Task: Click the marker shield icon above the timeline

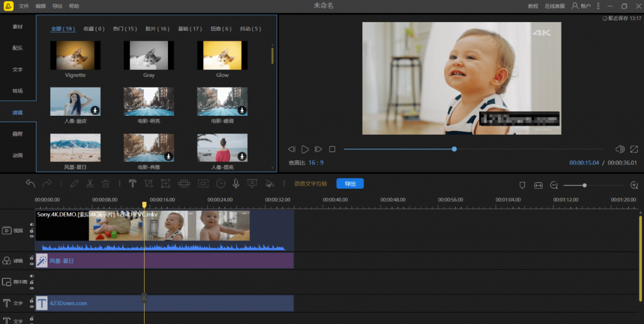Action: coord(523,186)
